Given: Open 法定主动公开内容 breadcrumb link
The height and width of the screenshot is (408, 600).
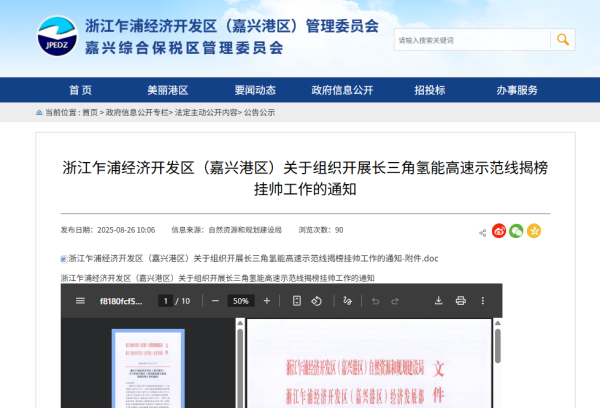Looking at the screenshot, I should point(206,113).
